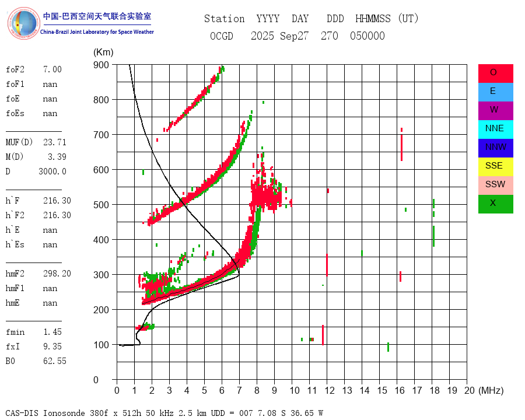Select the dark blue NNW legend swatch
This screenshot has width=525, height=420.
(495, 148)
